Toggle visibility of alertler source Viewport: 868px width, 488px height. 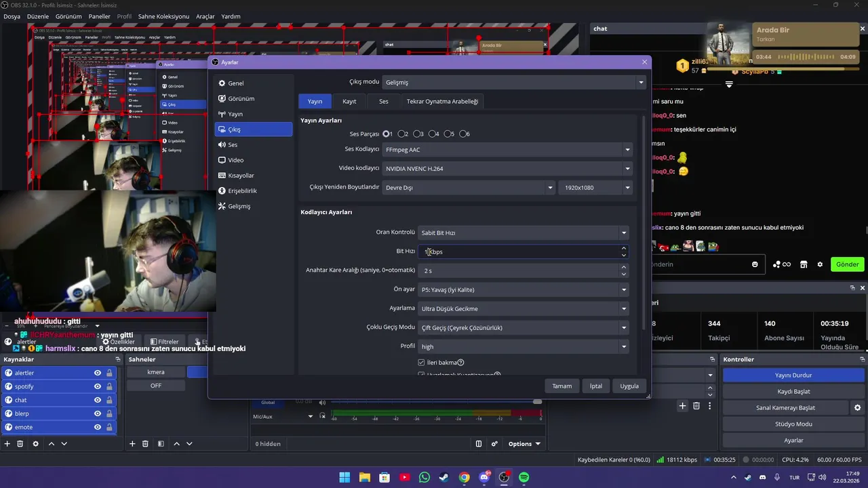coord(98,373)
